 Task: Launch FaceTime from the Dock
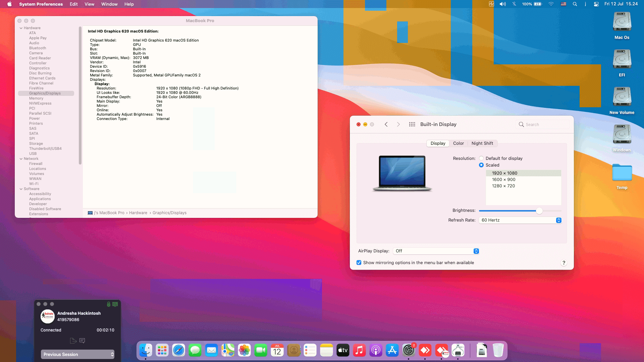click(261, 351)
